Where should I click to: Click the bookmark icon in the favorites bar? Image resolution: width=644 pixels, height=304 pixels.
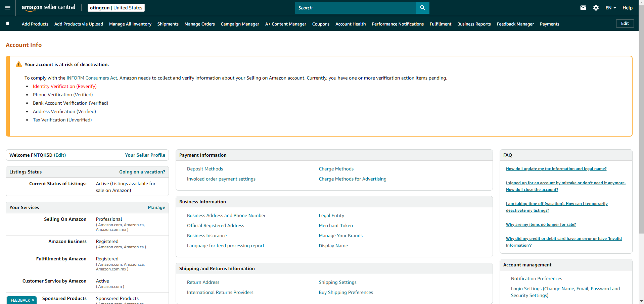pyautogui.click(x=8, y=23)
